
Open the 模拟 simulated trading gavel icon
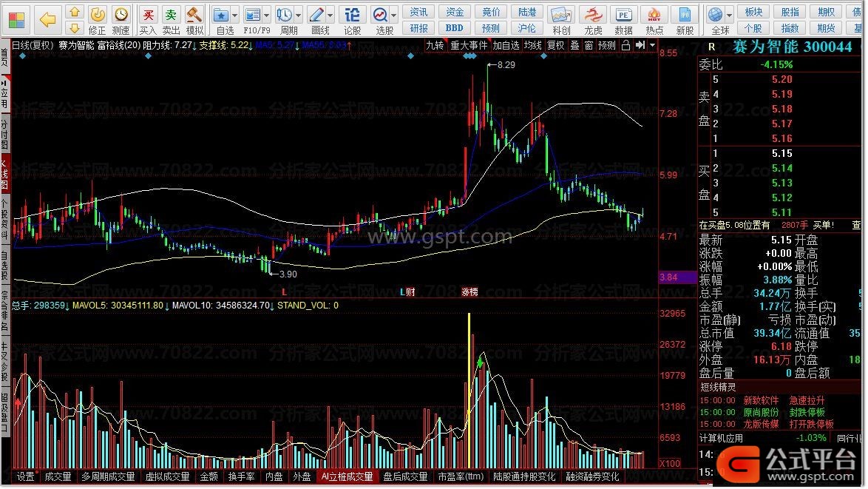tap(194, 21)
